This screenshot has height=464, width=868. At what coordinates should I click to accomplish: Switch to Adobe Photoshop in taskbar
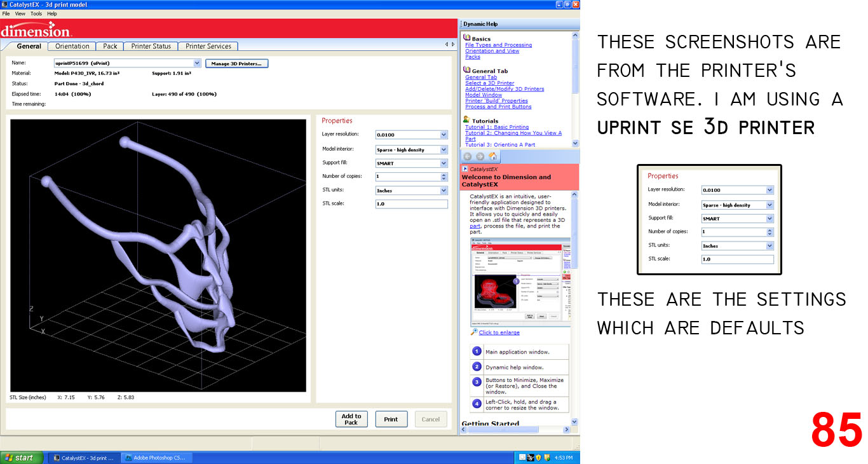click(156, 458)
